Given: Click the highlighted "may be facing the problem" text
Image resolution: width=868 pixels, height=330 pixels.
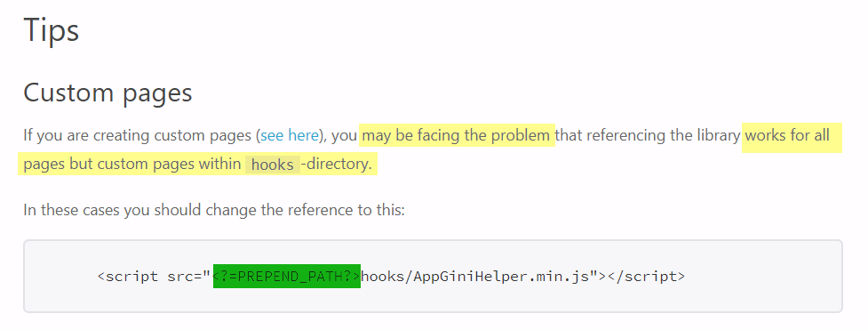Looking at the screenshot, I should click(457, 135).
